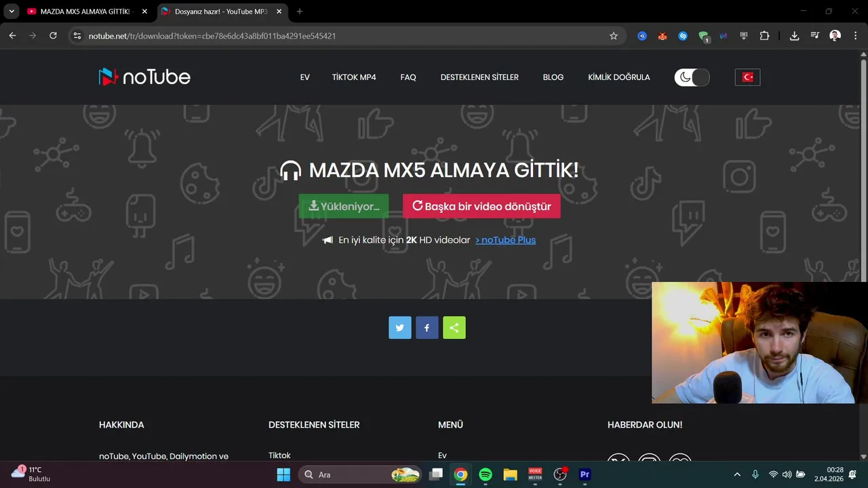
Task: Open Spotify from the taskbar
Action: (486, 474)
